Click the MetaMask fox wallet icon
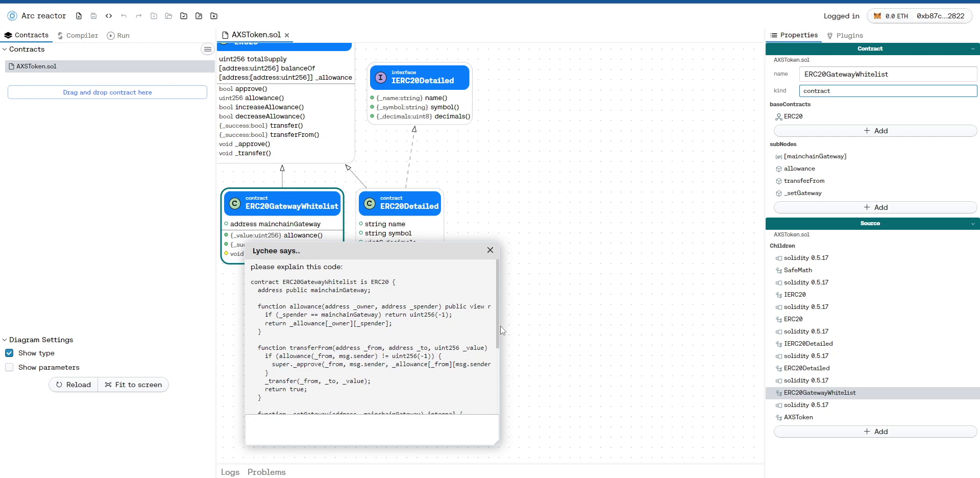This screenshot has height=478, width=980. click(x=877, y=16)
